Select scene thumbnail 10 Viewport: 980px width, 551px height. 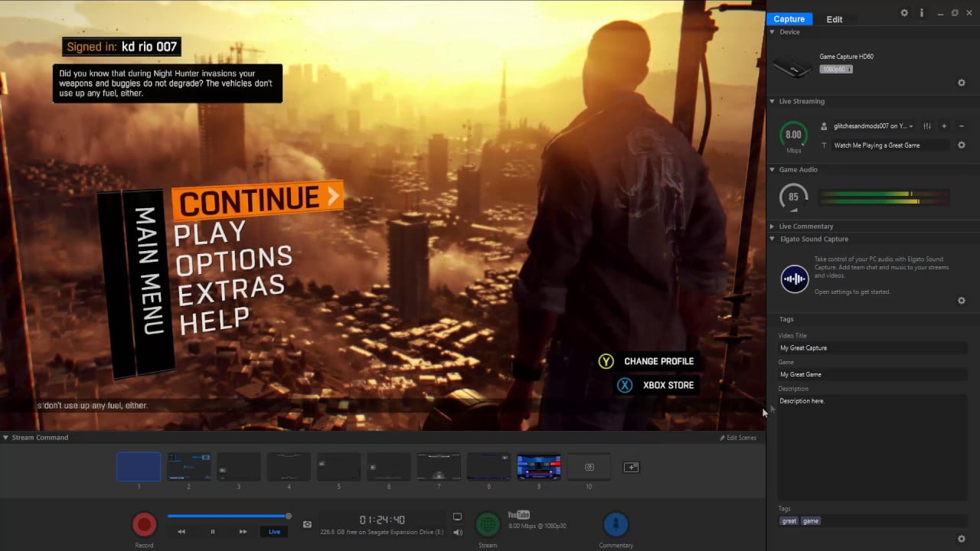[x=589, y=466]
